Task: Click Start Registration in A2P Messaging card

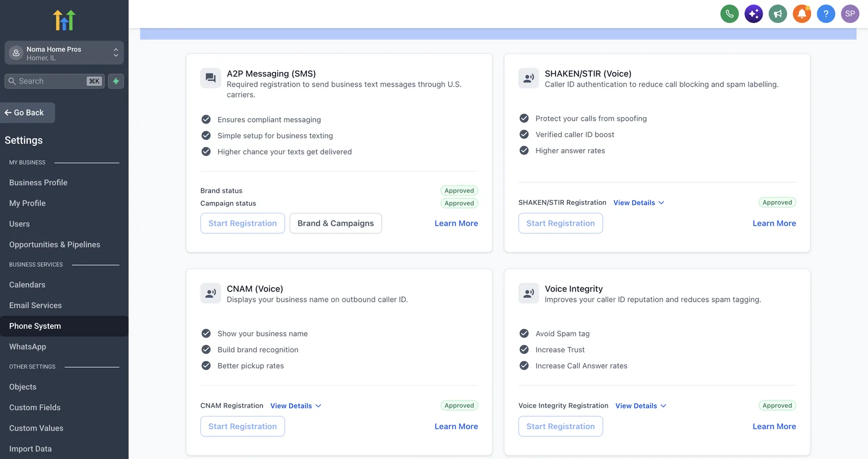Action: point(242,223)
